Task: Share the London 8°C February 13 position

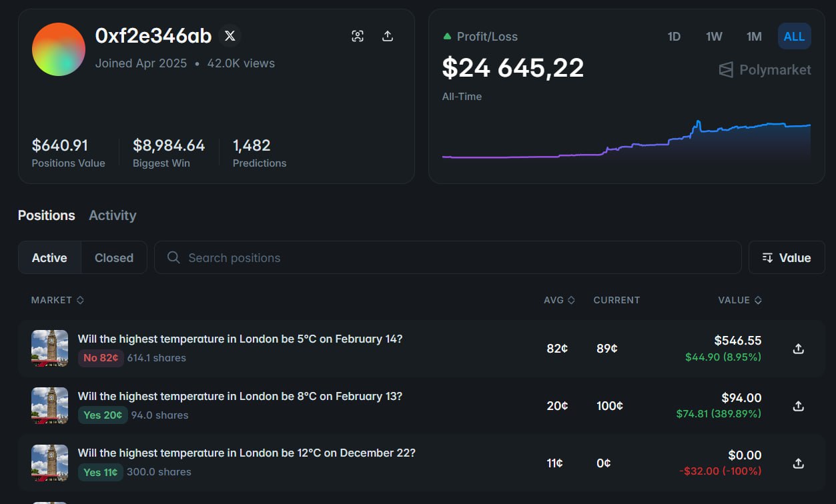Action: point(798,406)
